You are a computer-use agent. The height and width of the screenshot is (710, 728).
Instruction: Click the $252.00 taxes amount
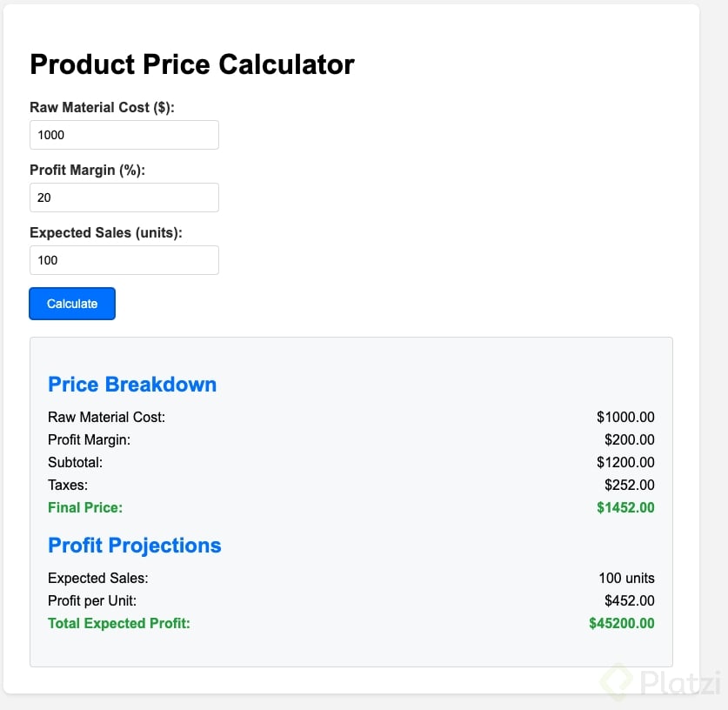(630, 485)
